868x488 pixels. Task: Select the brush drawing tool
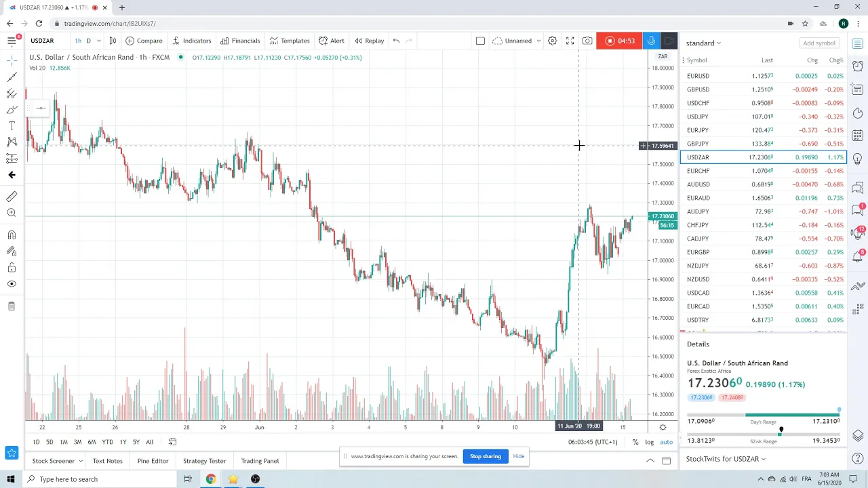(12, 109)
